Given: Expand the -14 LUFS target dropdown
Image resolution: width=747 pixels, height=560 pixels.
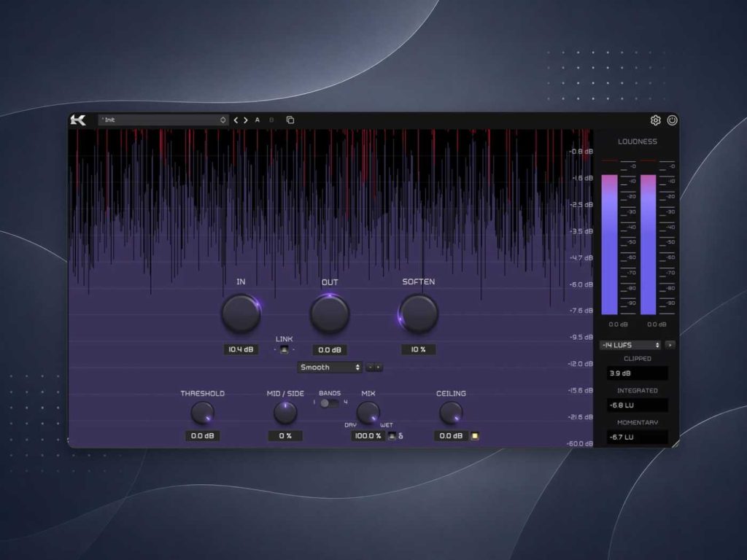Looking at the screenshot, I should coord(630,345).
